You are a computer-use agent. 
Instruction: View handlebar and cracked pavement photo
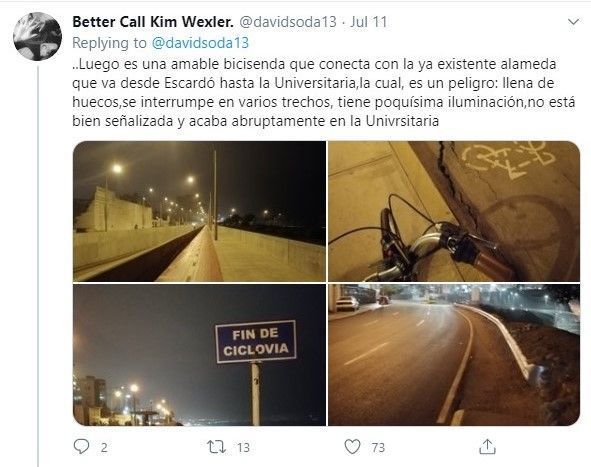pos(454,211)
